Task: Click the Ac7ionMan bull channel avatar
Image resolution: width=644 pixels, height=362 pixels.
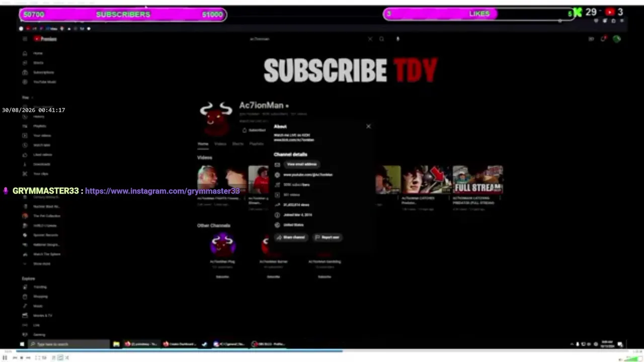Action: (x=216, y=118)
